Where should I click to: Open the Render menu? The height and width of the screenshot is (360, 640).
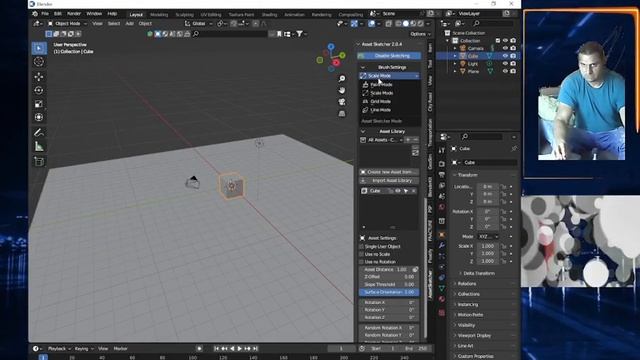tap(74, 14)
